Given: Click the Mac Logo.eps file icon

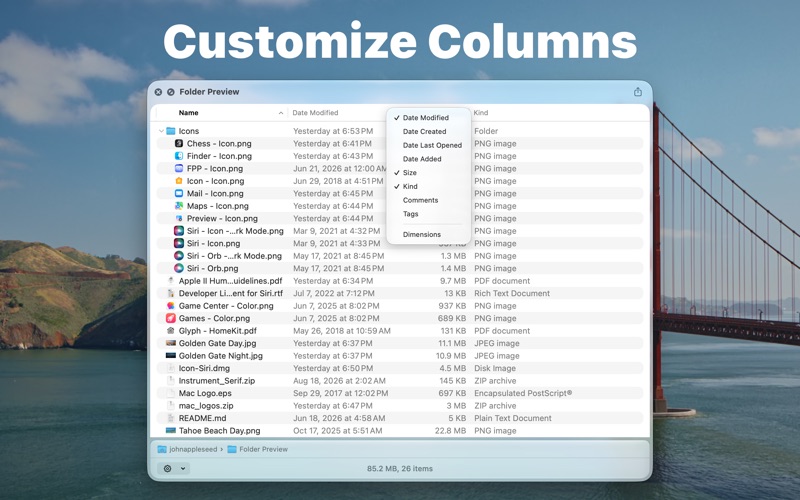Looking at the screenshot, I should pyautogui.click(x=170, y=393).
